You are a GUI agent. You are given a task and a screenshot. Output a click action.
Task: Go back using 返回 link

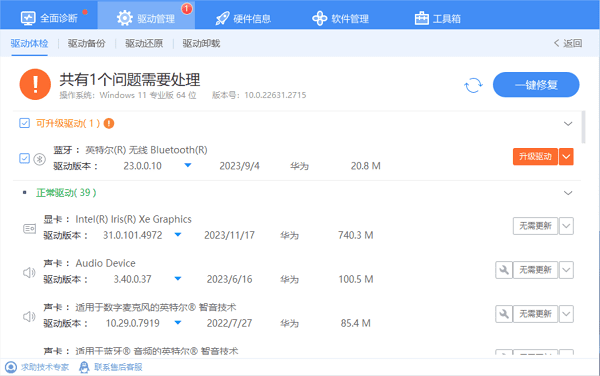click(568, 43)
